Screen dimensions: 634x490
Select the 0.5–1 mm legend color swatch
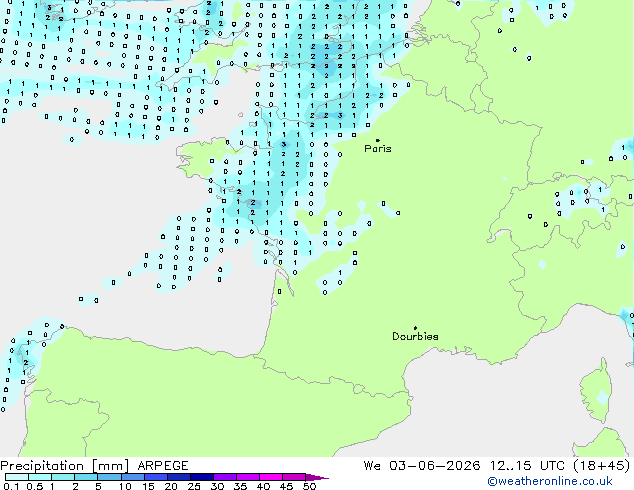click(x=40, y=477)
